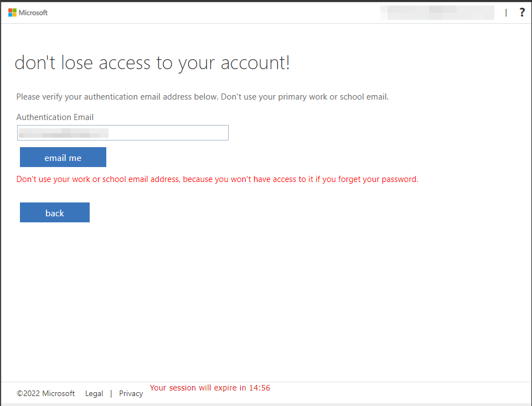Click the Microsoft logo in the header
The width and height of the screenshot is (532, 406).
pyautogui.click(x=28, y=13)
